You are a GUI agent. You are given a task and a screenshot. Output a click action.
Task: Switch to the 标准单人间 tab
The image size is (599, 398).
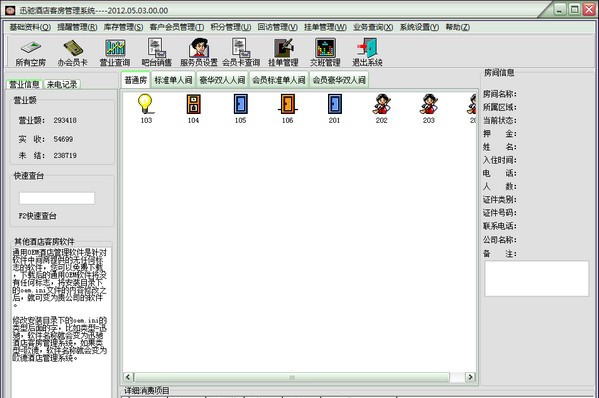tap(173, 80)
